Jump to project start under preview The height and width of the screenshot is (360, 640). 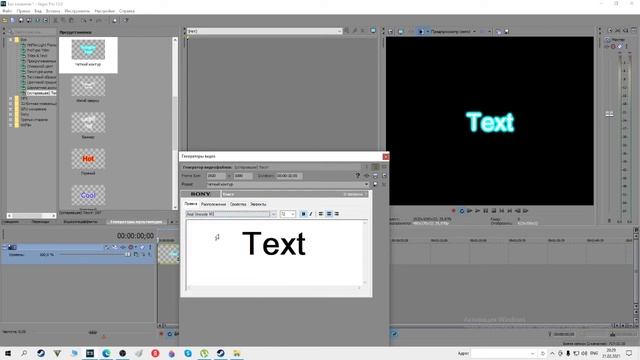[x=502, y=211]
